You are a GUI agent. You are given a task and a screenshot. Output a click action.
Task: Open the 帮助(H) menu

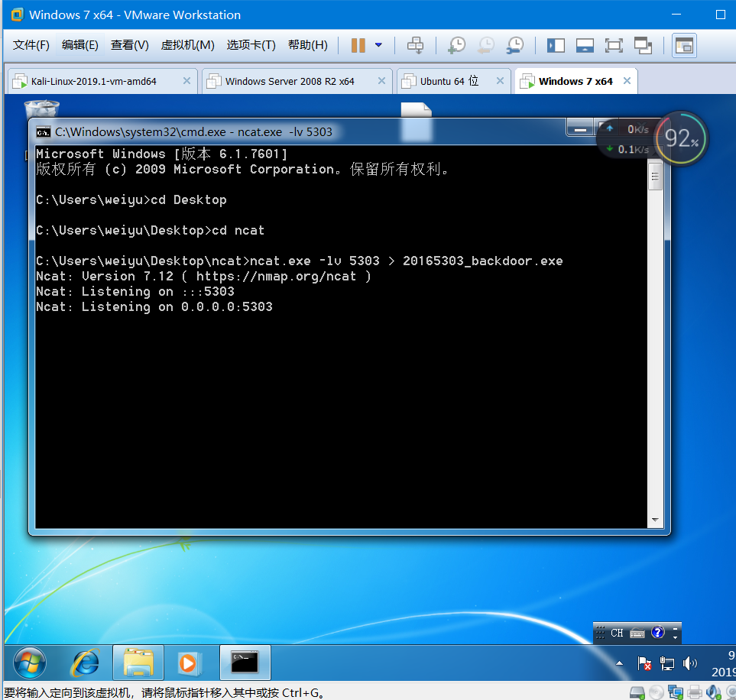pos(308,45)
